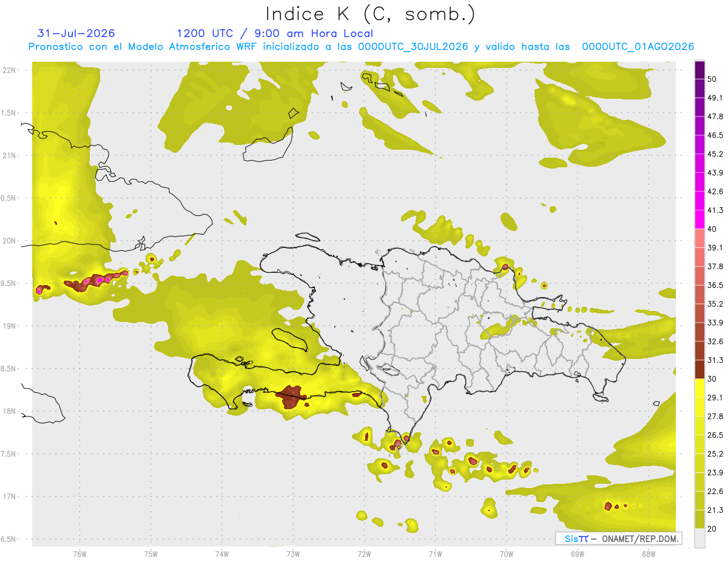Click latitude axis label "17N"
Image resolution: width=728 pixels, height=562 pixels.
(x=10, y=497)
